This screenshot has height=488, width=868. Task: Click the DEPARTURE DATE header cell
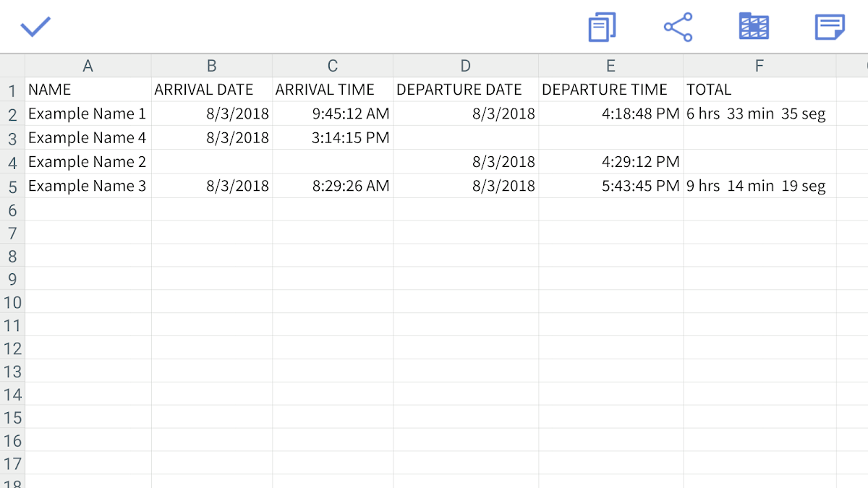[465, 90]
